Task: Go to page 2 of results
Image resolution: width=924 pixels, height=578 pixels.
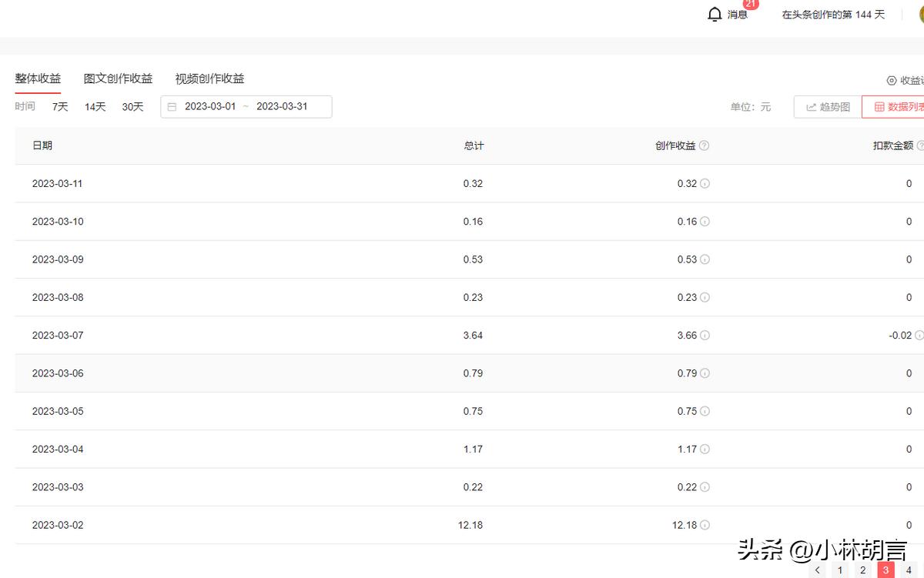Action: click(863, 570)
